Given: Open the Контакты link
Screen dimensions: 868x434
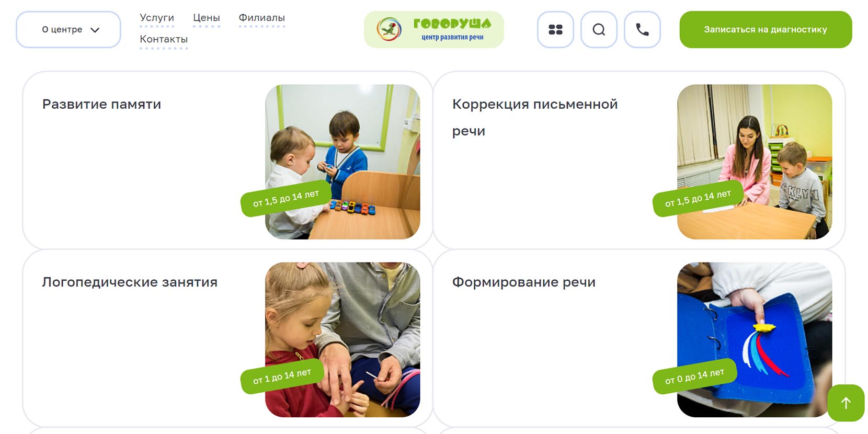Looking at the screenshot, I should pyautogui.click(x=164, y=39).
